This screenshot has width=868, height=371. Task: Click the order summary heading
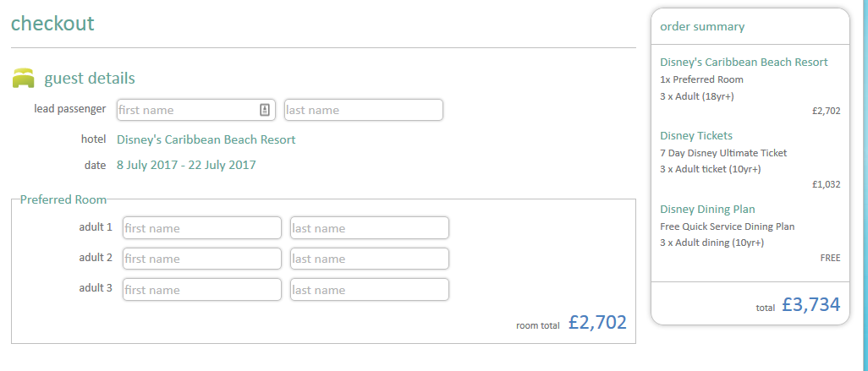[702, 26]
